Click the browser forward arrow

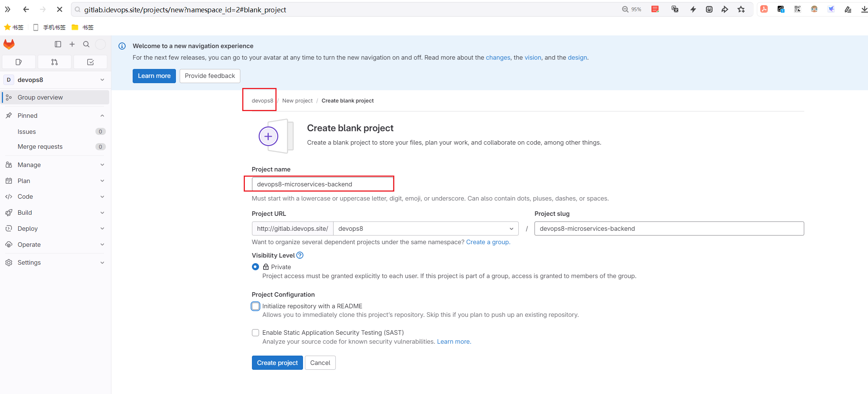42,9
